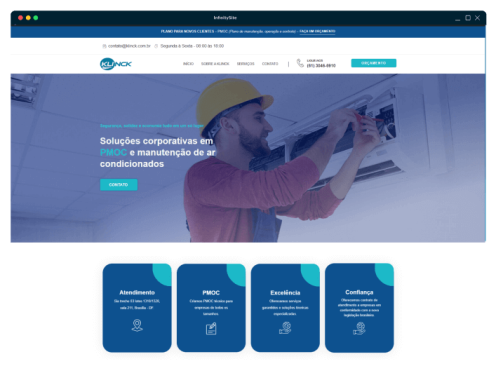Open the SERVIÇOS menu item
Viewport: 496px width, 366px height.
(x=246, y=64)
